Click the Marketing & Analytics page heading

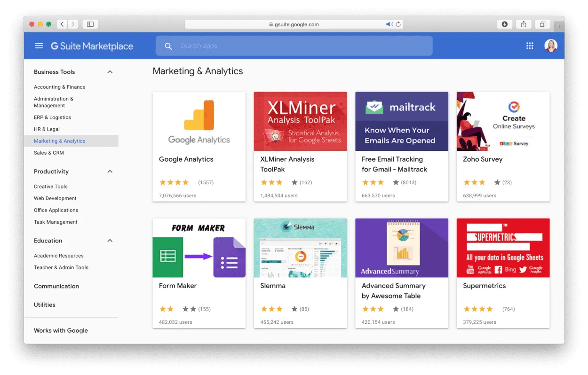tap(198, 71)
